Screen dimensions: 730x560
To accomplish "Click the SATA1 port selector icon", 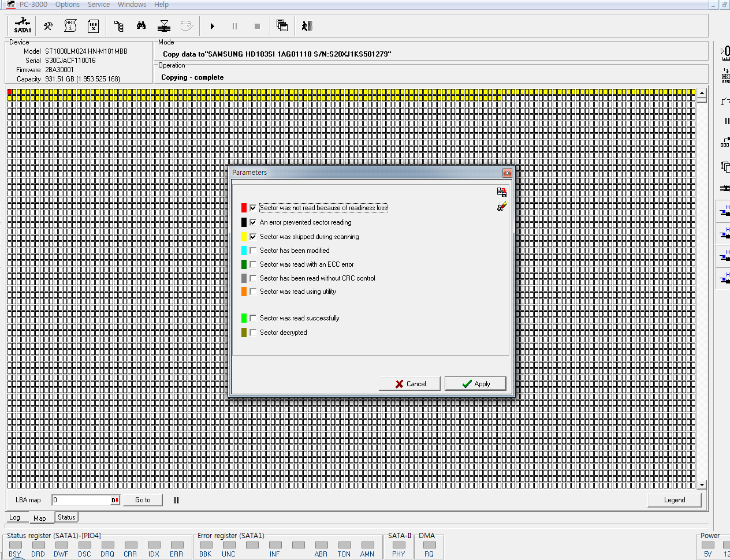I will point(23,26).
